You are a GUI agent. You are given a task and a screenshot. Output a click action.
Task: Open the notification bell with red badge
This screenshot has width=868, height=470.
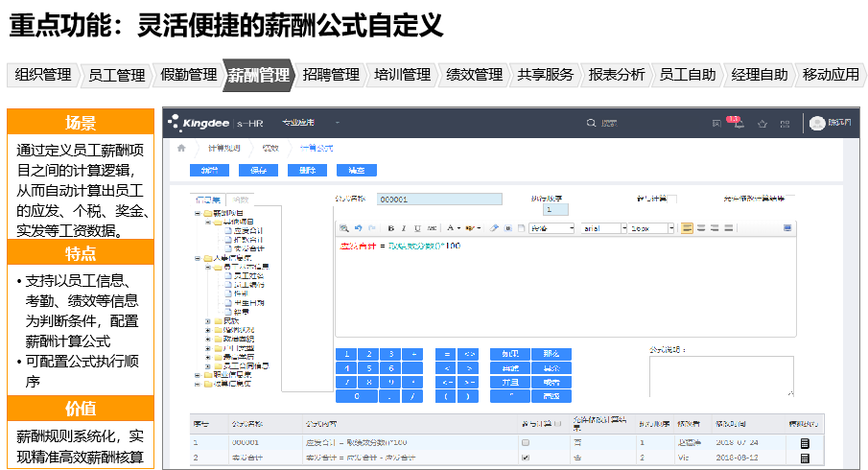[x=739, y=124]
